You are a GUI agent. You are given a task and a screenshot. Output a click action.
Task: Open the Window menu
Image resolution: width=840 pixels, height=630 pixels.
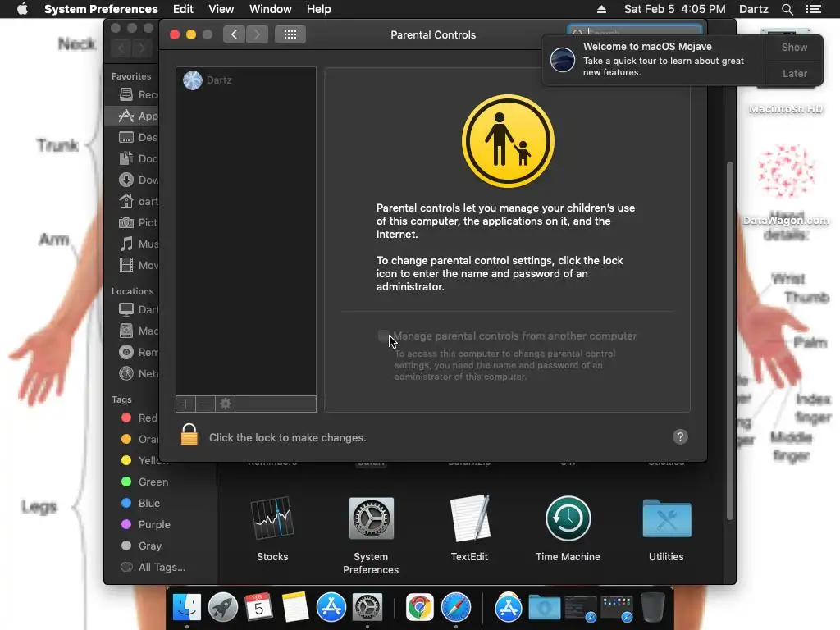(x=271, y=9)
